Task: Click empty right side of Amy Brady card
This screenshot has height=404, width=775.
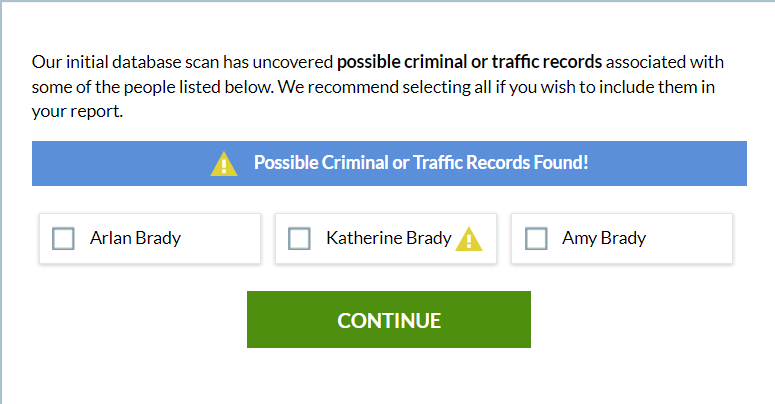Action: 700,239
